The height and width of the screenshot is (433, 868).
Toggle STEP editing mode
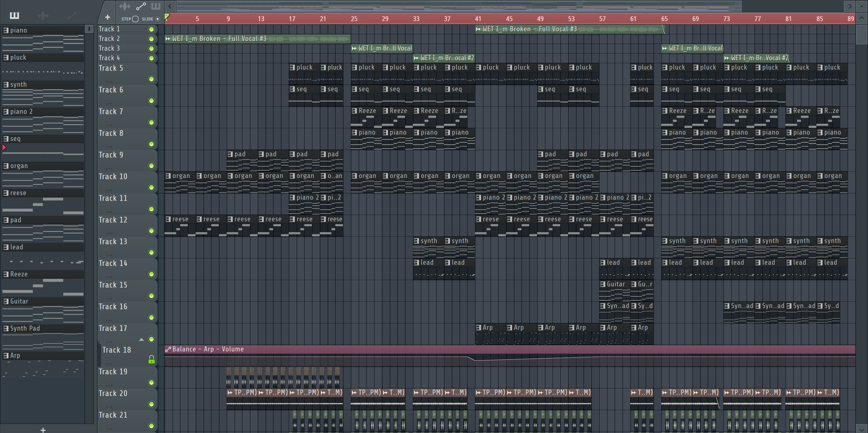(x=135, y=19)
